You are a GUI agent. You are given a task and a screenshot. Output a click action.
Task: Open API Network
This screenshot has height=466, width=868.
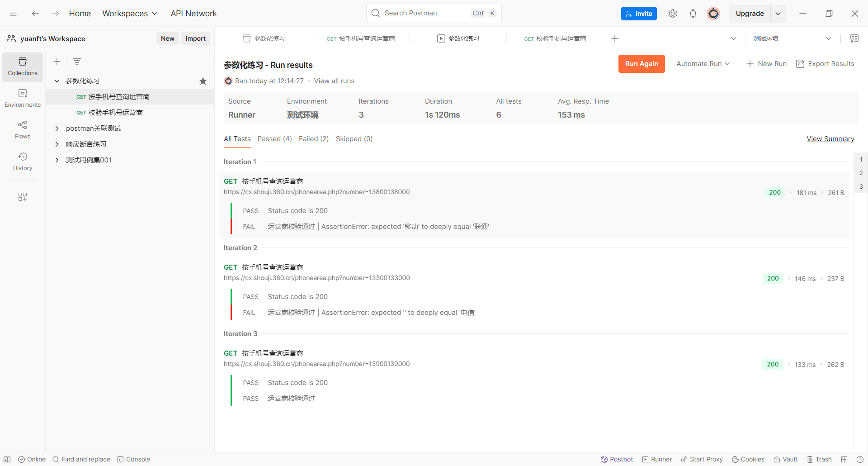click(193, 14)
